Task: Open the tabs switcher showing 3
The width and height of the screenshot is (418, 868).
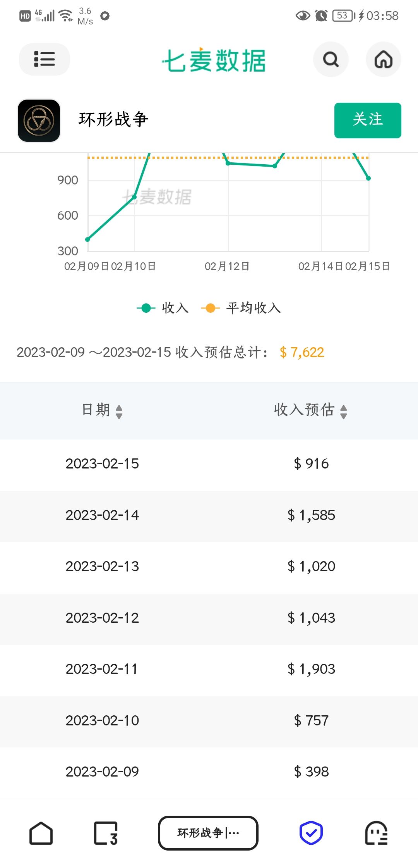Action: coord(106,833)
